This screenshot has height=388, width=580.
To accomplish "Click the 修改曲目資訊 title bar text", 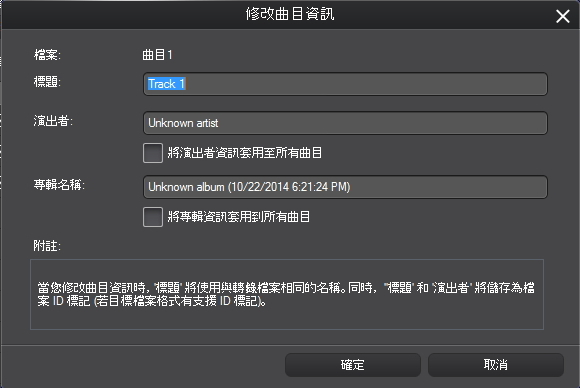I will pyautogui.click(x=290, y=14).
